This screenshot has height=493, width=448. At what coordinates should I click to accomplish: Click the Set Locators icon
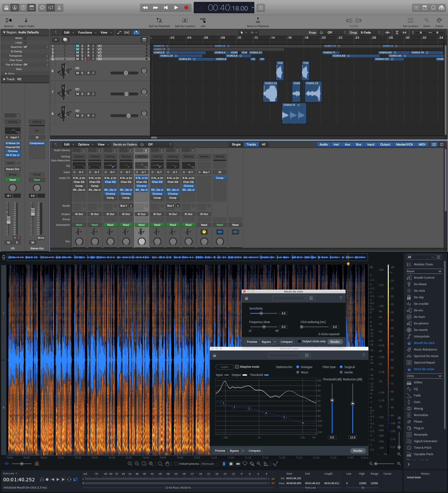click(410, 20)
